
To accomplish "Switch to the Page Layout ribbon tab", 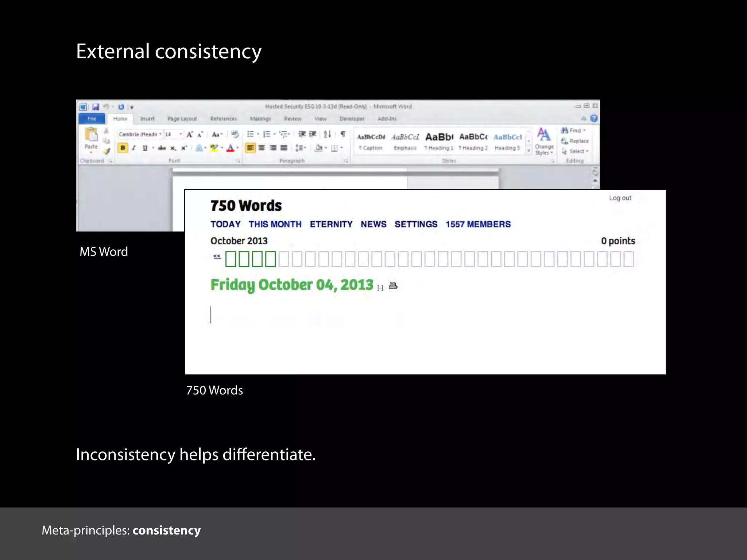I will pyautogui.click(x=182, y=118).
